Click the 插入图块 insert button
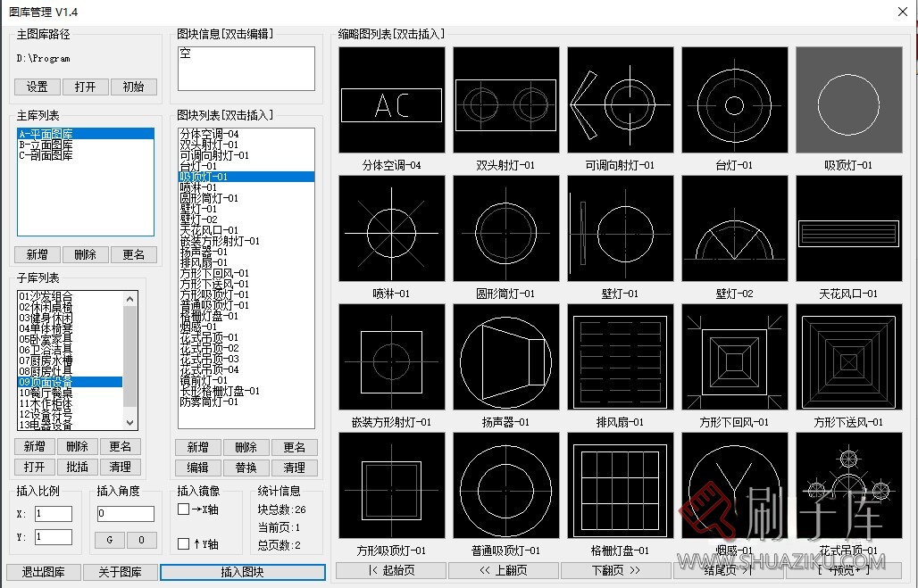 (x=242, y=572)
